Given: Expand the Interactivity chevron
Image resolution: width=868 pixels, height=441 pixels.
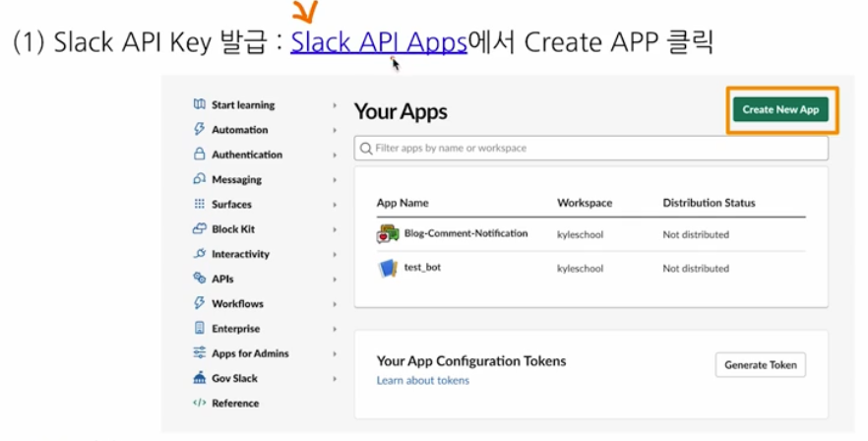Looking at the screenshot, I should [x=335, y=254].
